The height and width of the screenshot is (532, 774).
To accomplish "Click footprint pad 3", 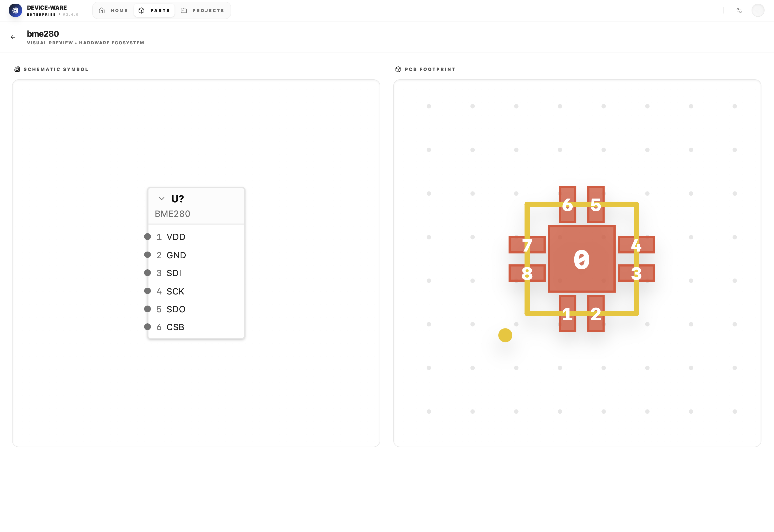I will click(636, 273).
